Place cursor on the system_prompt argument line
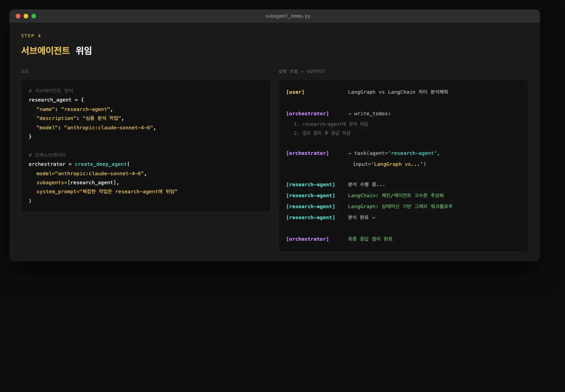 107,192
